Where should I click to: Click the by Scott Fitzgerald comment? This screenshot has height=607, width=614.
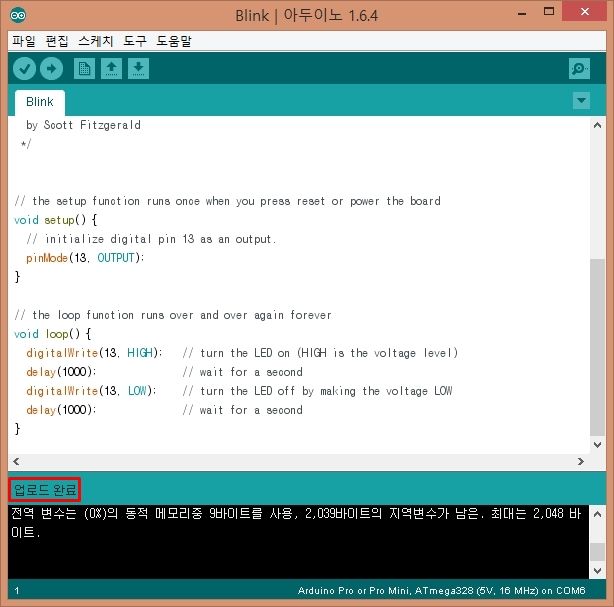click(x=83, y=125)
